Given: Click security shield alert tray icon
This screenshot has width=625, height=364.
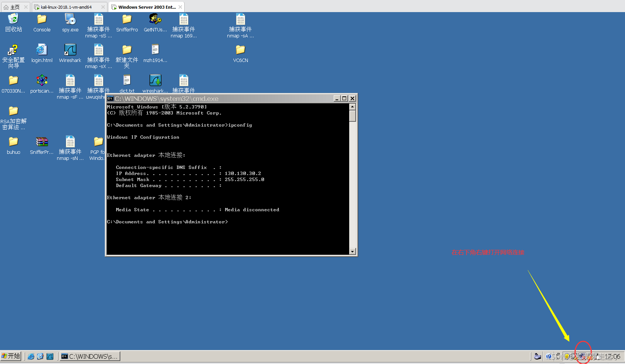Looking at the screenshot, I should [x=567, y=356].
